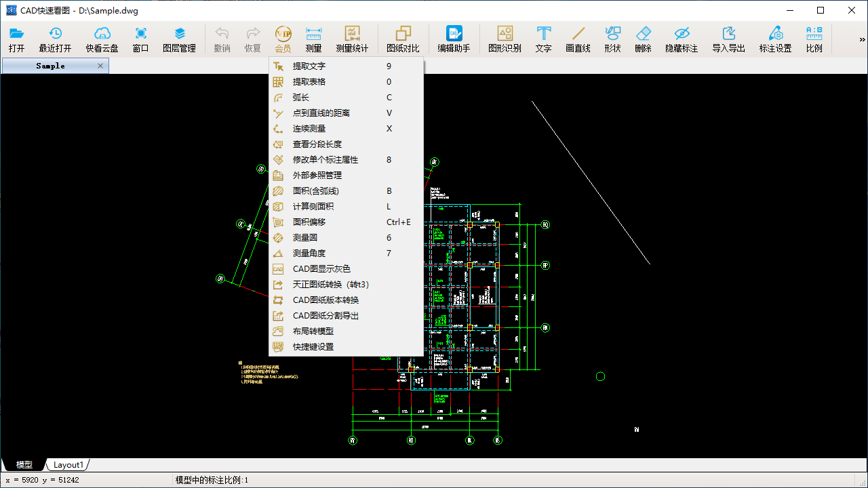Viewport: 868px width, 488px height.
Task: Toggle 隐藏标注 to hide annotations
Action: pyautogui.click(x=682, y=37)
